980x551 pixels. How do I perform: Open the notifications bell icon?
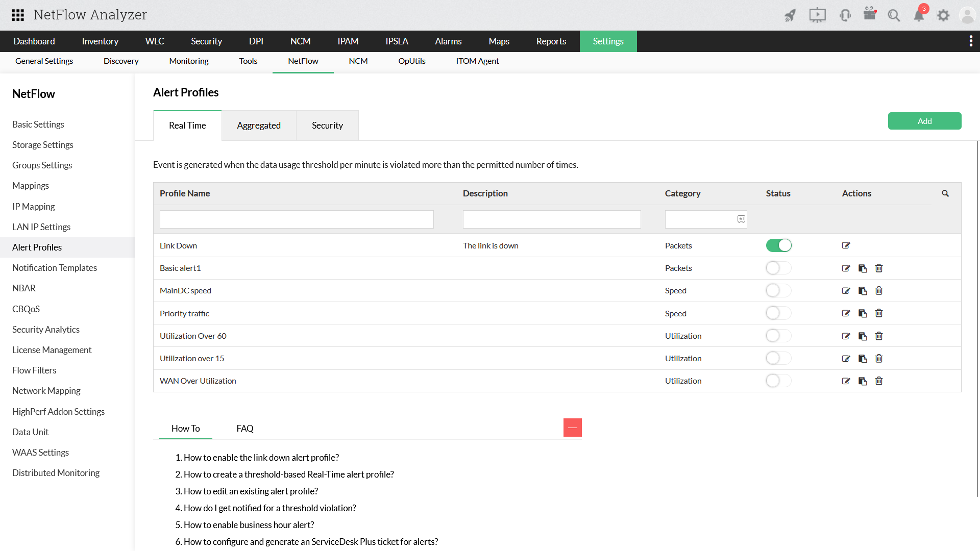(919, 15)
